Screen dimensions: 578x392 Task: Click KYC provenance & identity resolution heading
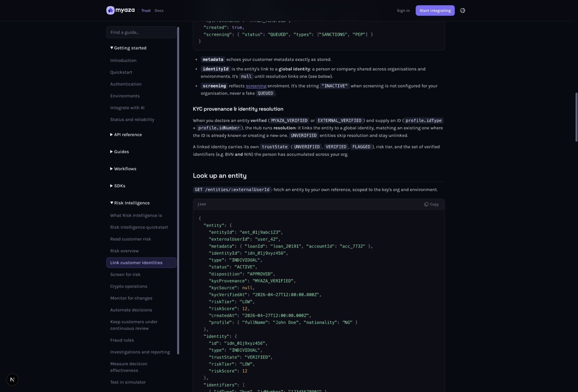238,109
